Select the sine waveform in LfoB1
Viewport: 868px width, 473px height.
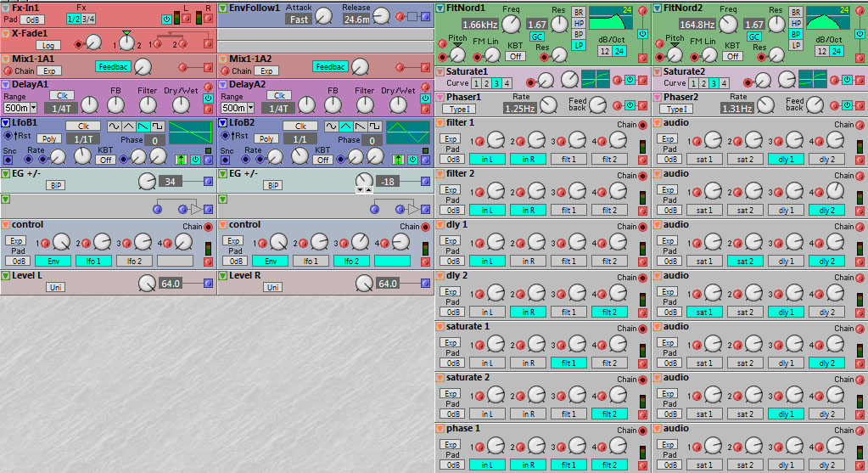click(114, 127)
